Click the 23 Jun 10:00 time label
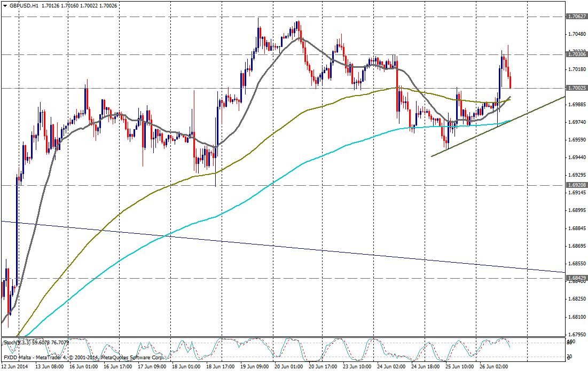The image size is (588, 371). 357,367
